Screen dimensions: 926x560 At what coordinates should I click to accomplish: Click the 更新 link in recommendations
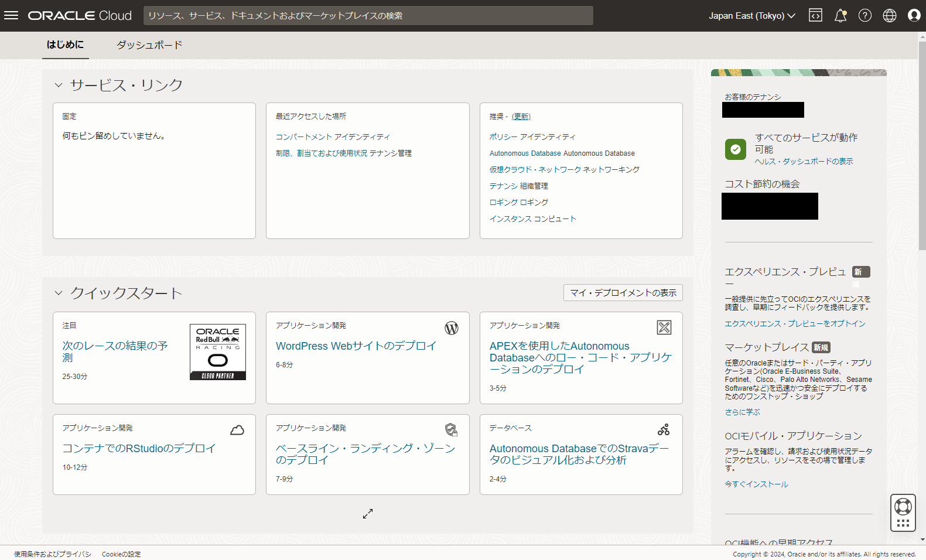(x=521, y=117)
